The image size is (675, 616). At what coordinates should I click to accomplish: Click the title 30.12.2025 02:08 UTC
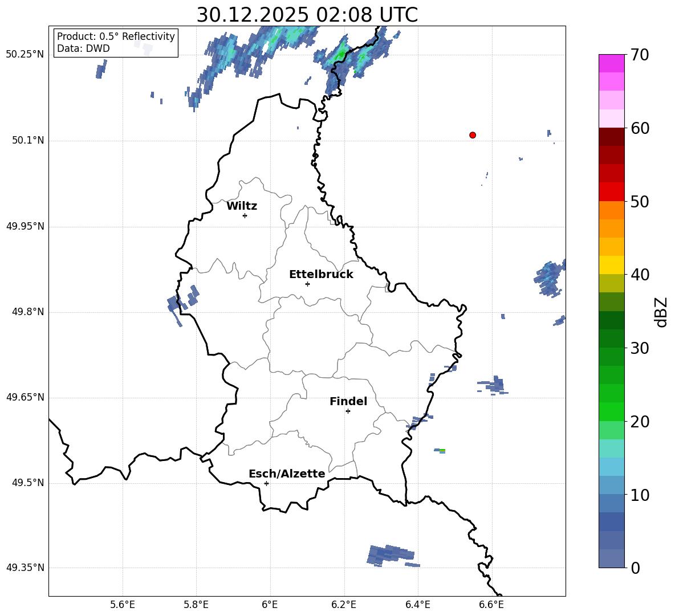(307, 15)
